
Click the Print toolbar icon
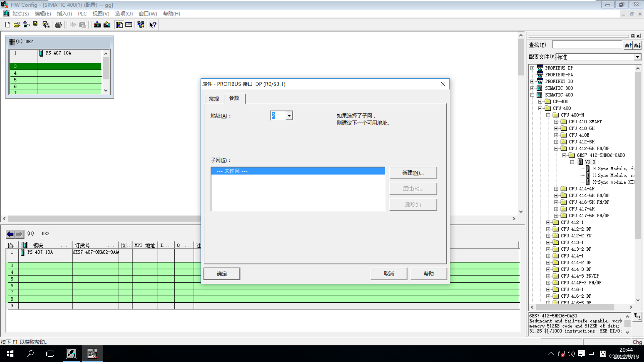tap(58, 25)
